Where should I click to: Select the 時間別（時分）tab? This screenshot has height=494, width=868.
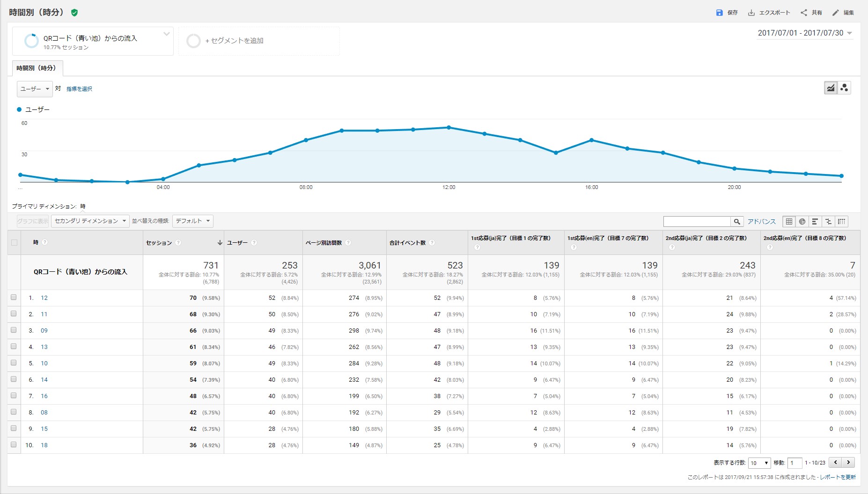pos(37,68)
